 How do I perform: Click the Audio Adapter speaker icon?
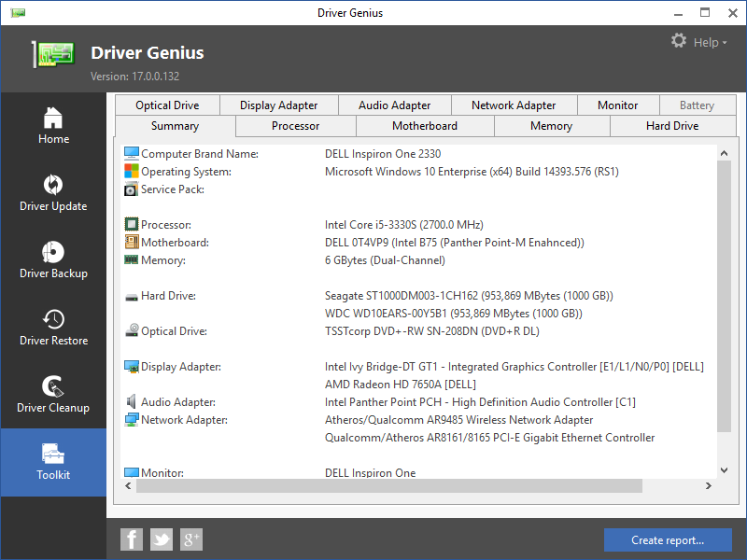pos(131,401)
